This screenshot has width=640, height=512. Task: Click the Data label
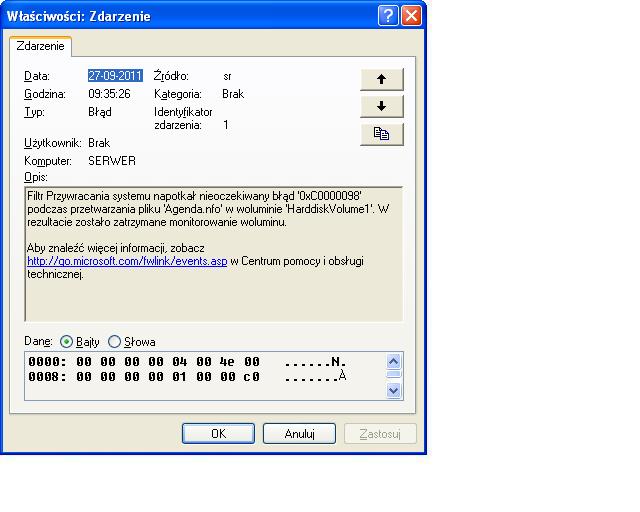37,76
